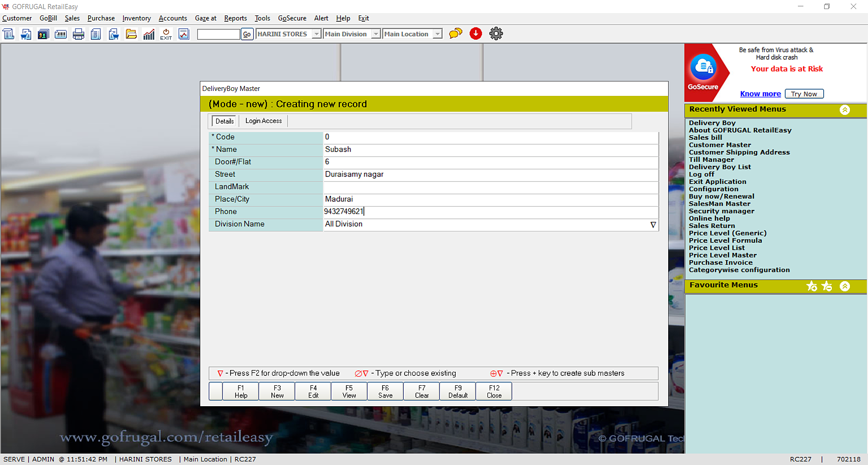
Task: Follow the Know more link
Action: 760,94
